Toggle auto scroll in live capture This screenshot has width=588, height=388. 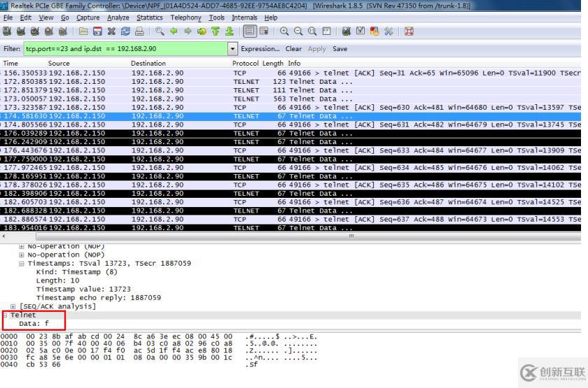[264, 31]
